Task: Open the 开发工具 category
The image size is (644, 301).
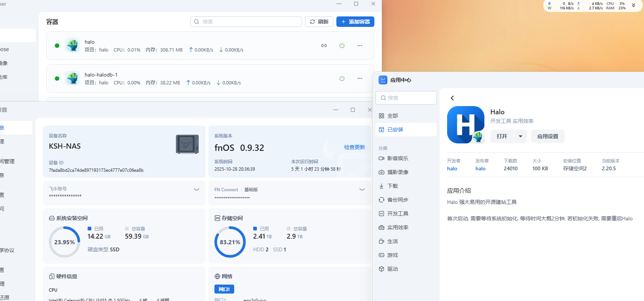Action: click(406, 214)
